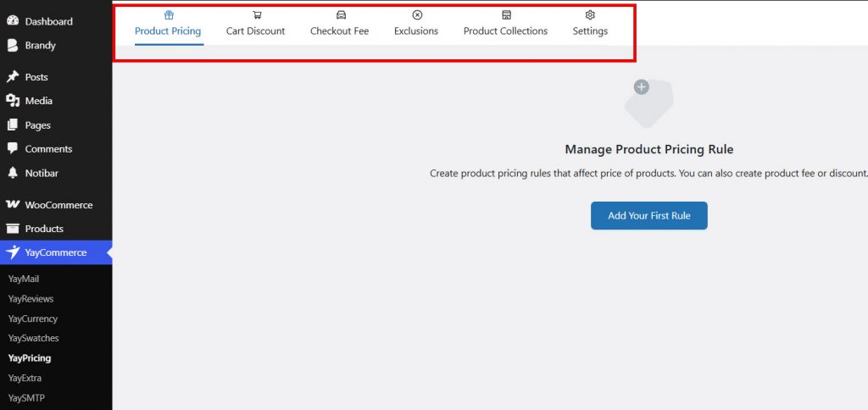This screenshot has width=868, height=410.
Task: Click the Products archive box icon
Action: 13,229
